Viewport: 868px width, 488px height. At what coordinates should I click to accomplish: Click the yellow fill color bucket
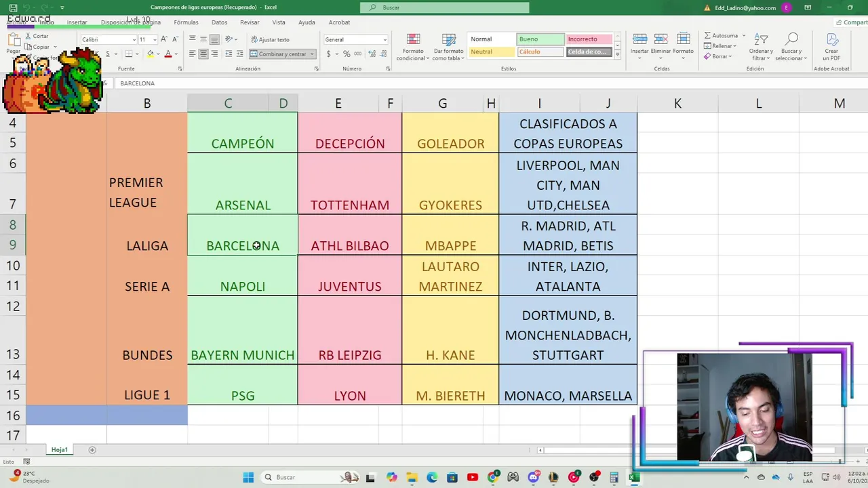(x=151, y=54)
